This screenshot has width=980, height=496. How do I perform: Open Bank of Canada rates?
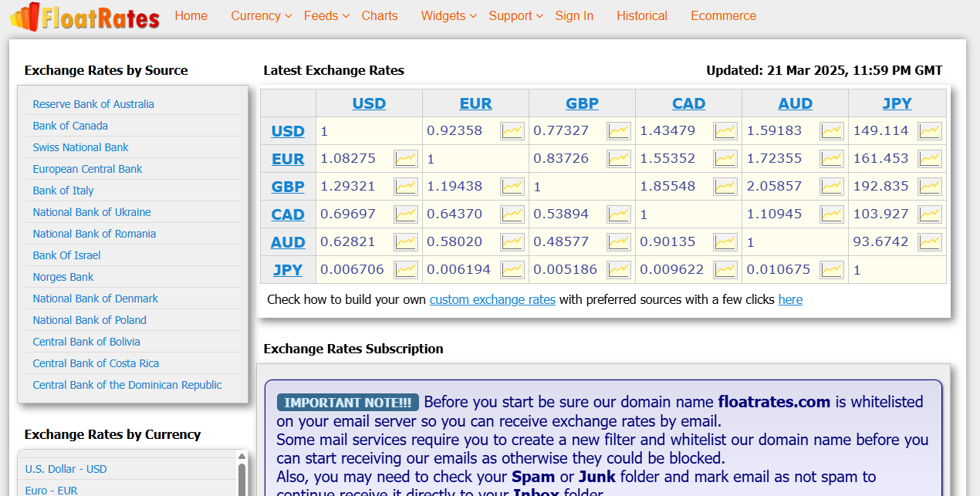click(70, 126)
